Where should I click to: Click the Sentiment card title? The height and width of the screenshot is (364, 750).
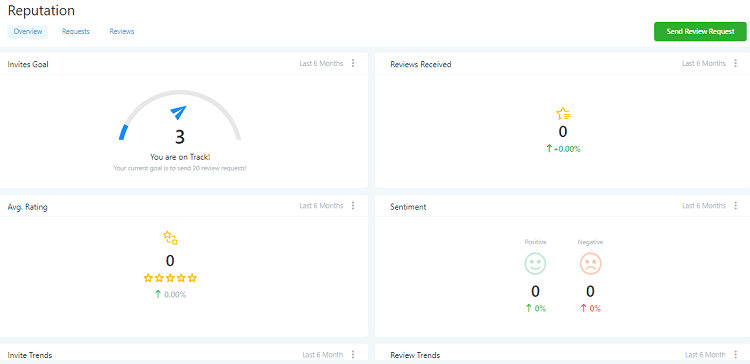408,207
